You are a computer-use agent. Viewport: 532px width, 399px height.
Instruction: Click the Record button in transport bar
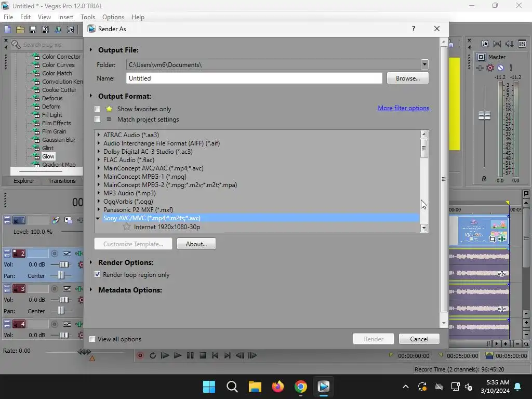click(140, 355)
